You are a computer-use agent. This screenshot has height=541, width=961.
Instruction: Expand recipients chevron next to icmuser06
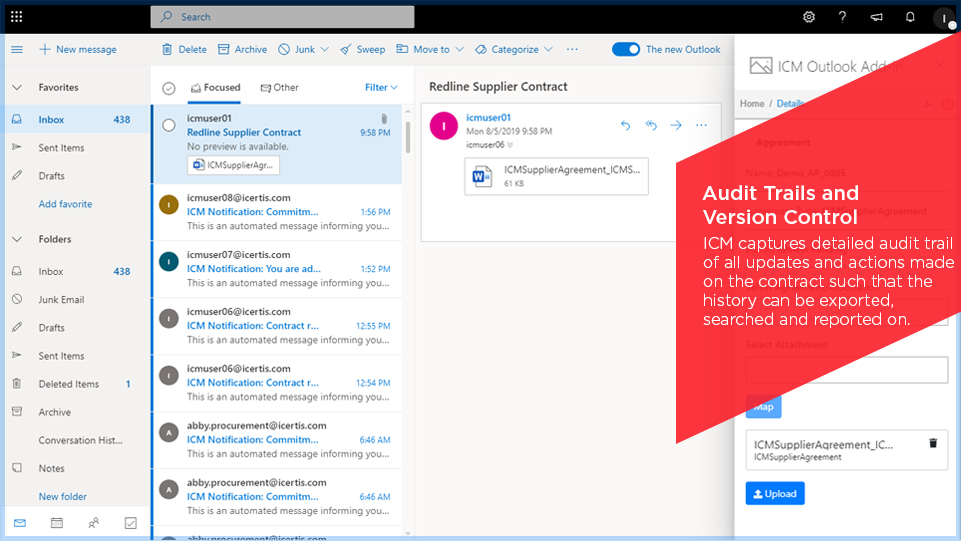(510, 145)
